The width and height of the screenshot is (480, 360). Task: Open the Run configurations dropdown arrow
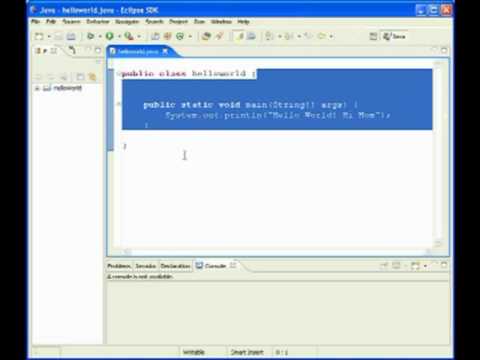(x=119, y=36)
